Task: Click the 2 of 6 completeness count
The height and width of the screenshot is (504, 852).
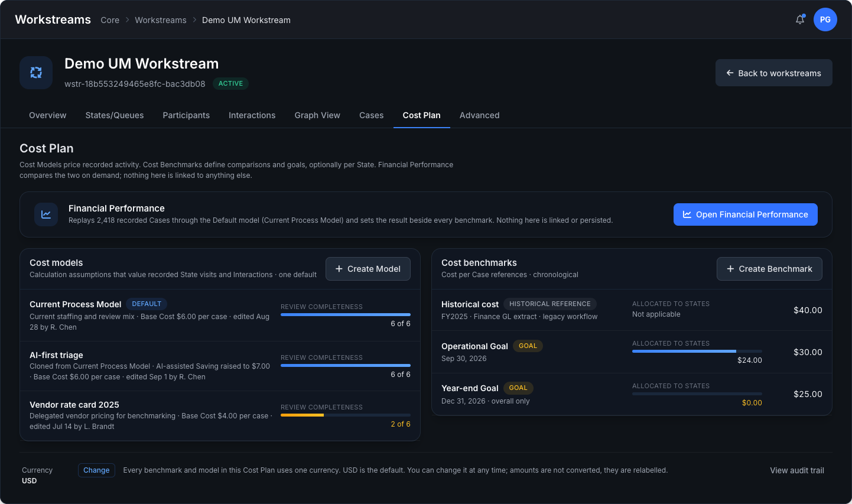Action: [x=401, y=424]
